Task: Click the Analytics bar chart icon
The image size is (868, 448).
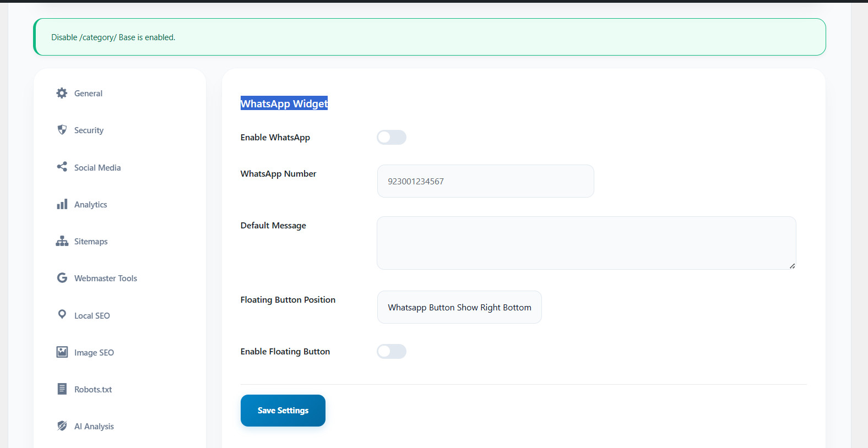Action: tap(62, 204)
